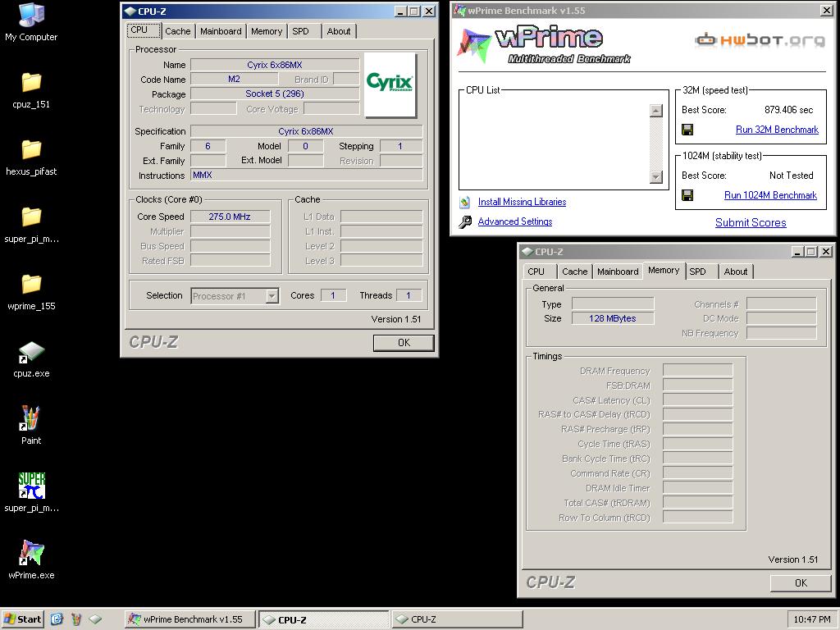Click the Instructions field MMX
Viewport: 840px width, 630px height.
[307, 176]
